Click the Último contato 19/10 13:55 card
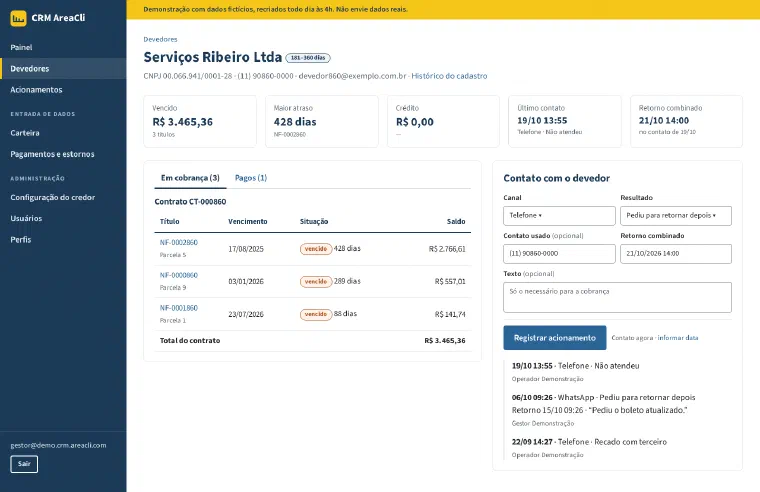The width and height of the screenshot is (760, 492). 565,121
